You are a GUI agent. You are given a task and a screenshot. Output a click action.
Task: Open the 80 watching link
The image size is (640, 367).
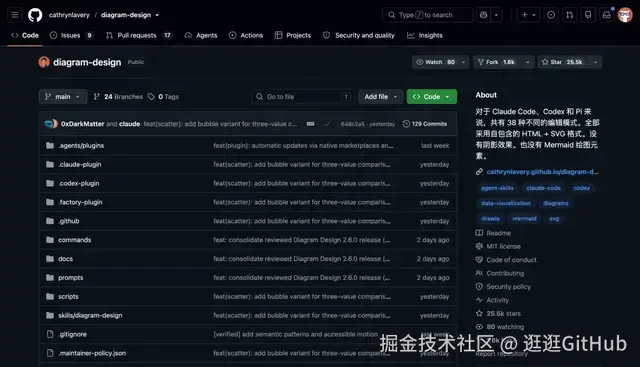[x=500, y=327]
